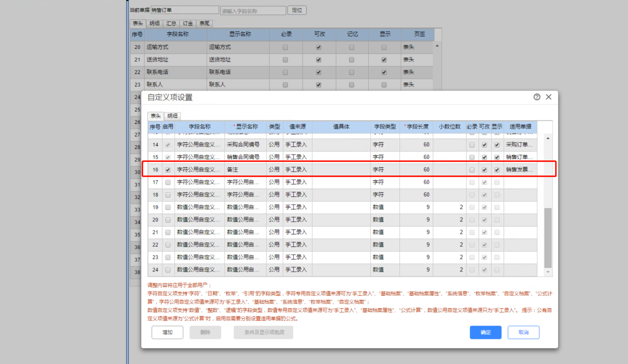Image resolution: width=628 pixels, height=364 pixels.
Task: Confirm with the 确定 button
Action: click(x=485, y=332)
